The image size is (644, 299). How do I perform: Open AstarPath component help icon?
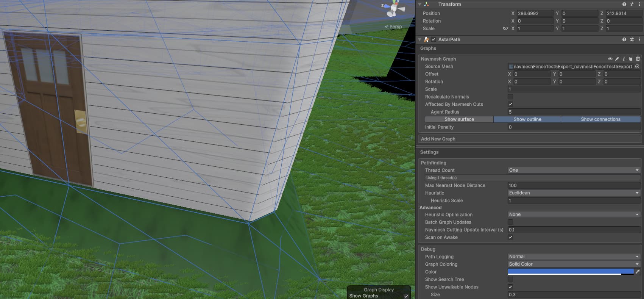624,39
